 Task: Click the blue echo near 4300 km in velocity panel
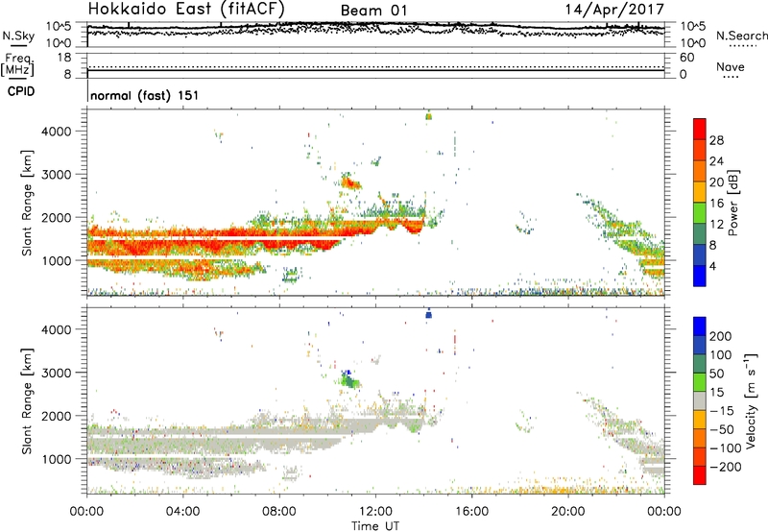pyautogui.click(x=428, y=315)
